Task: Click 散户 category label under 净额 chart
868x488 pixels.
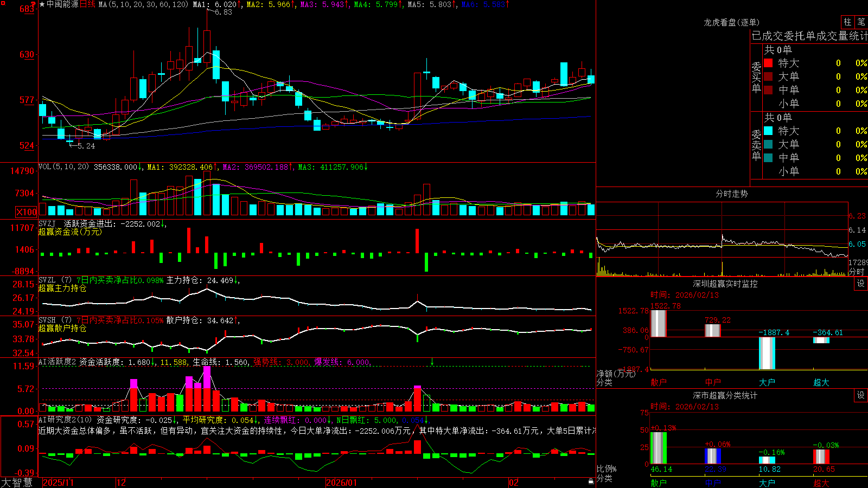Action: point(659,382)
